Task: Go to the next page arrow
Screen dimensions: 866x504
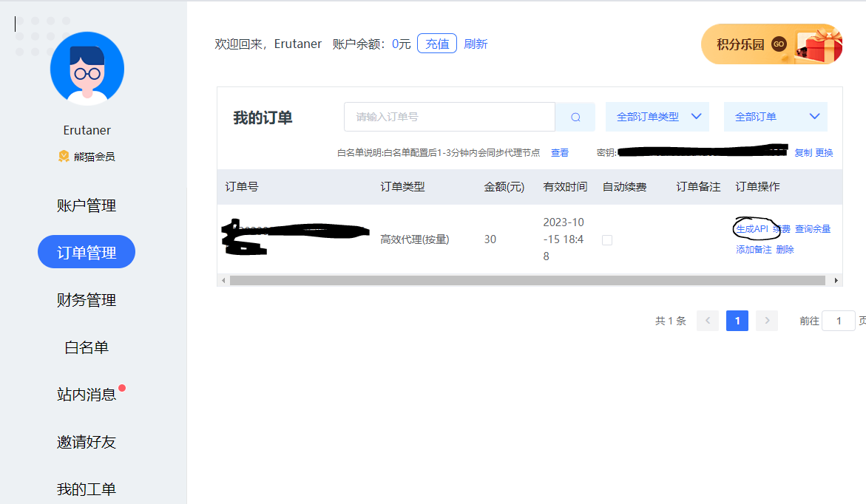Action: click(x=767, y=321)
